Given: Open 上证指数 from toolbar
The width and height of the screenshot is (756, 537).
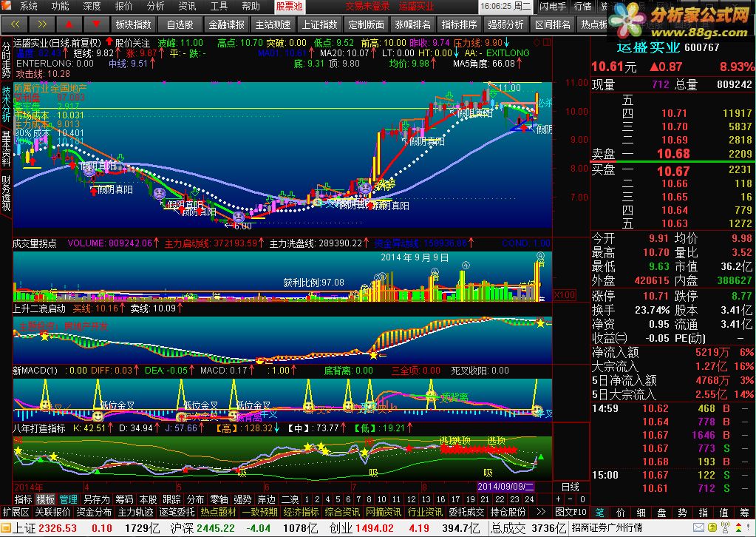Looking at the screenshot, I should [320, 24].
